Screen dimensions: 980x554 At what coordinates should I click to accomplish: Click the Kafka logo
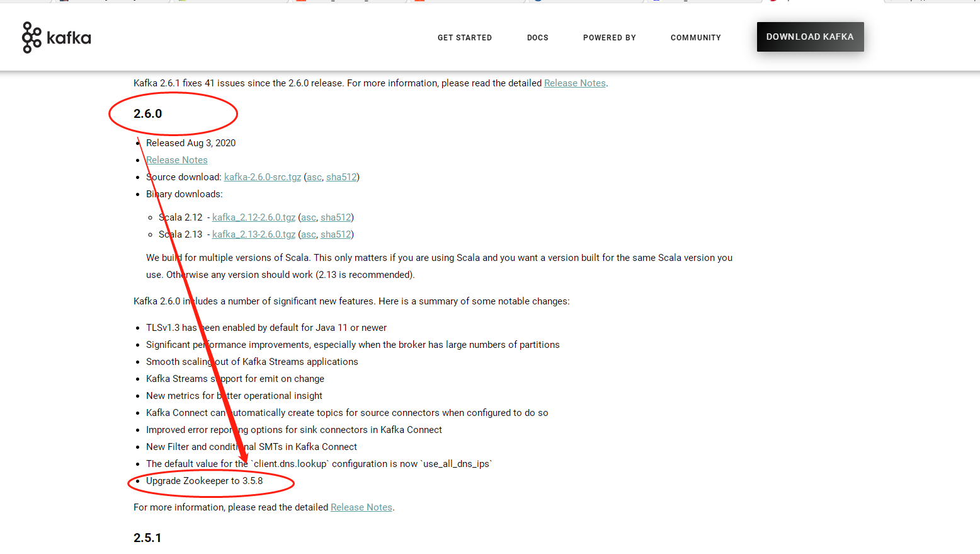(57, 38)
